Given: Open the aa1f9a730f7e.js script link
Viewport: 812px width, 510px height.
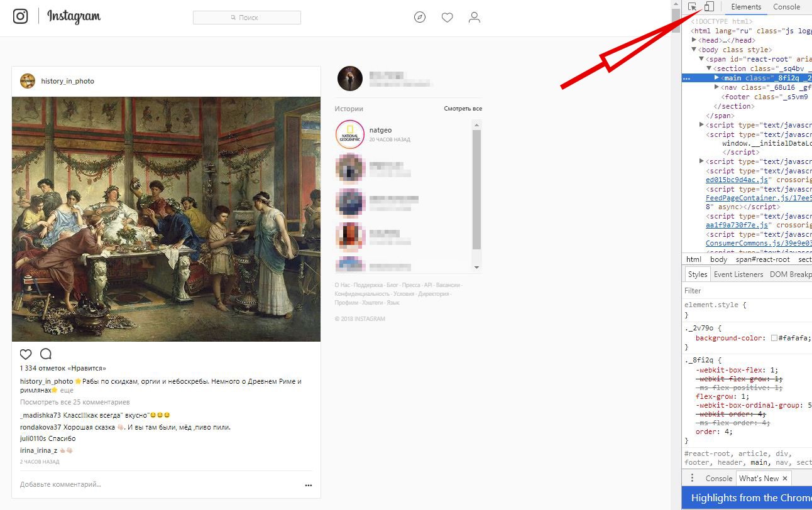Looking at the screenshot, I should [x=737, y=225].
